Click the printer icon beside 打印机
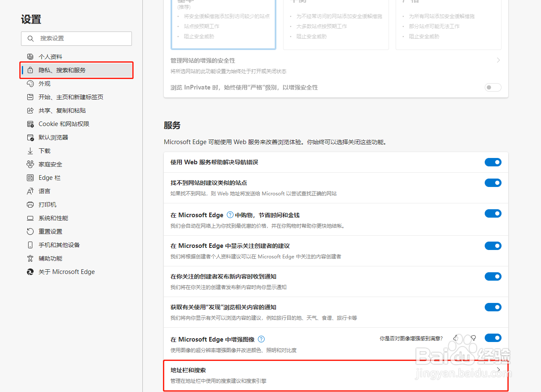 tap(30, 205)
